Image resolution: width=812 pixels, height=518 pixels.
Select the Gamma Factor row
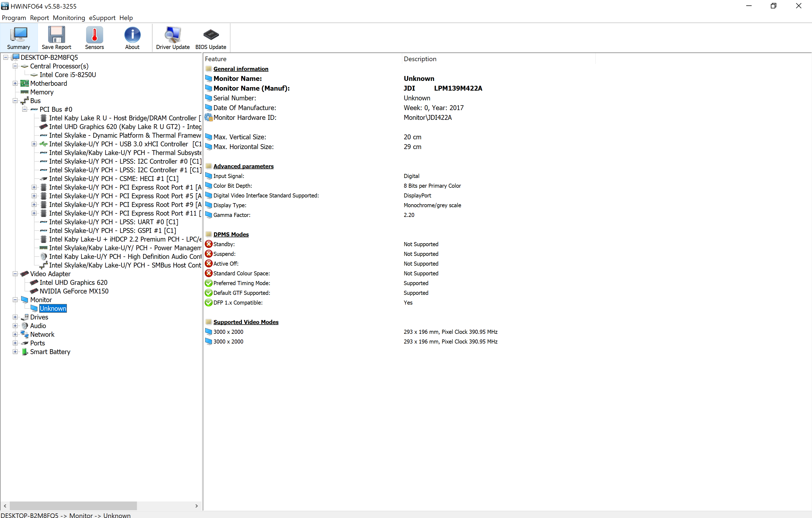(x=400, y=215)
